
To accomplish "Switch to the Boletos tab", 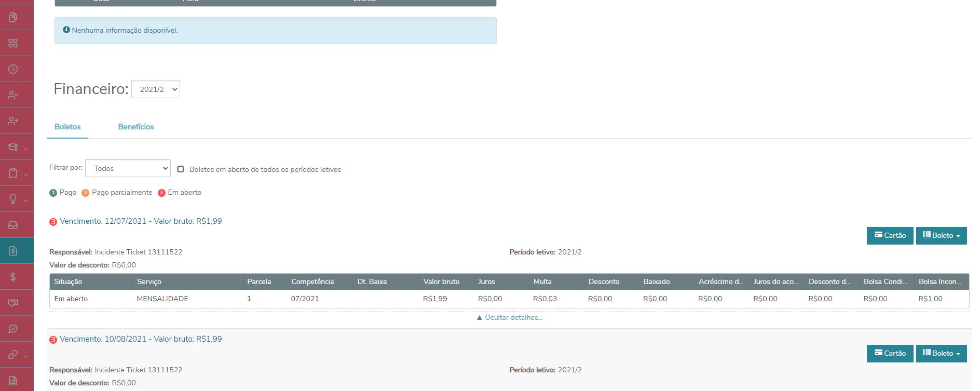I will click(x=67, y=127).
